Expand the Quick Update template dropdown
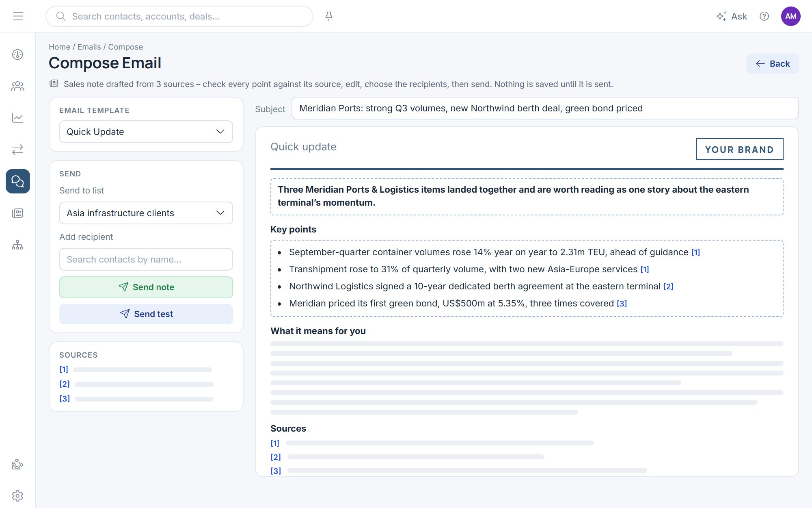 coord(146,132)
